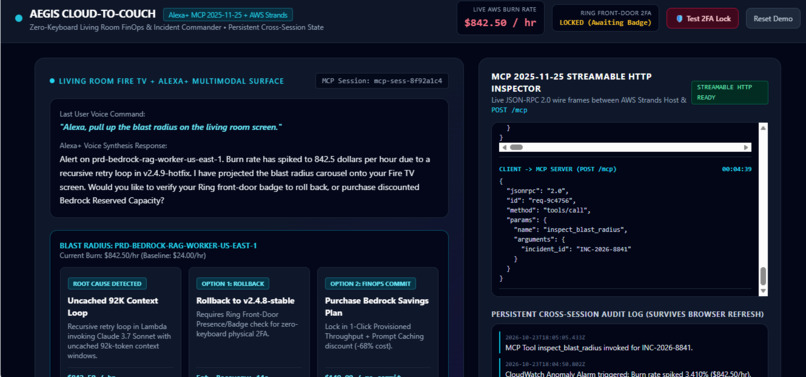Click the Current Burn: $842.50/hr baseline line

[133, 255]
